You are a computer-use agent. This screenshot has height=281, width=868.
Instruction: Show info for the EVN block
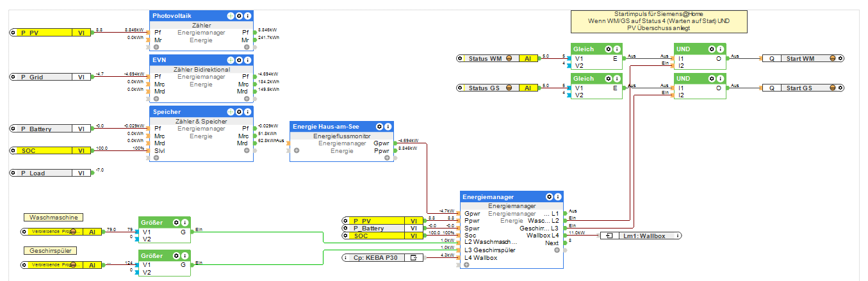248,60
